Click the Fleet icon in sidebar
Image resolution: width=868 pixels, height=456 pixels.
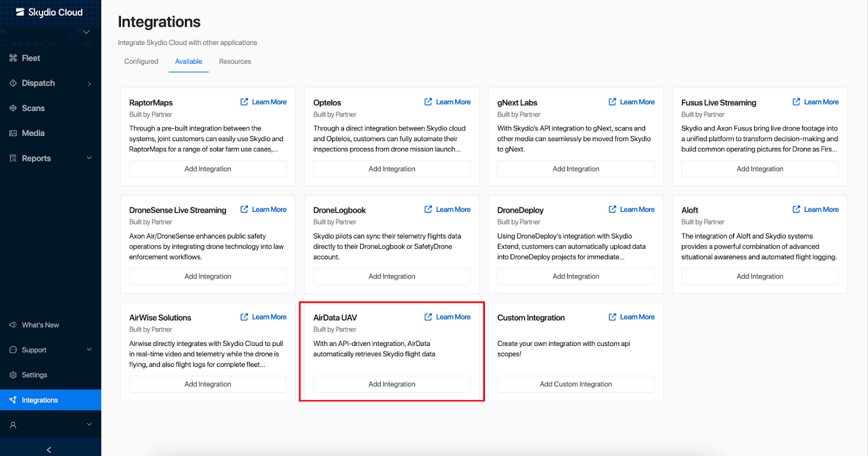[13, 58]
